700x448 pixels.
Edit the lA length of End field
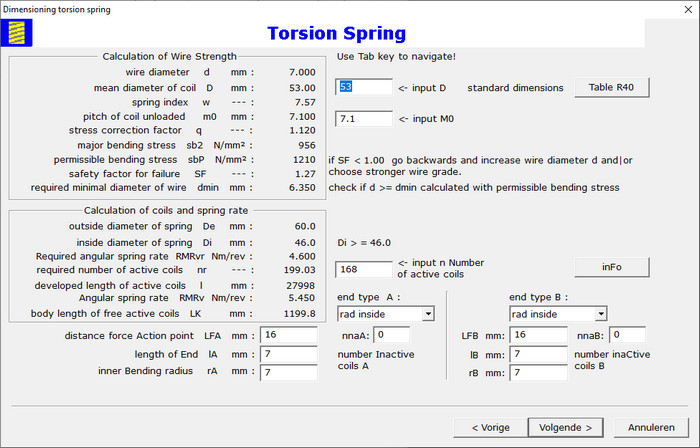pos(289,354)
